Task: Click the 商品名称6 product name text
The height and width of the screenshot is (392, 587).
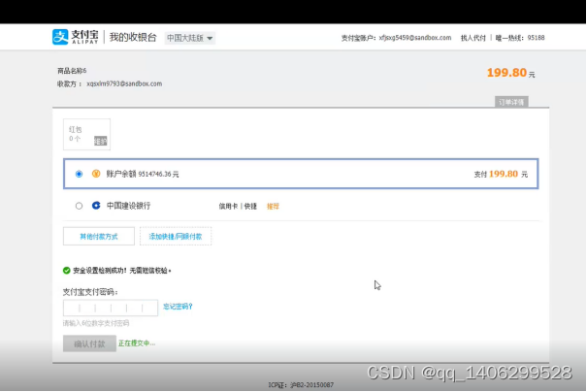Action: tap(72, 71)
